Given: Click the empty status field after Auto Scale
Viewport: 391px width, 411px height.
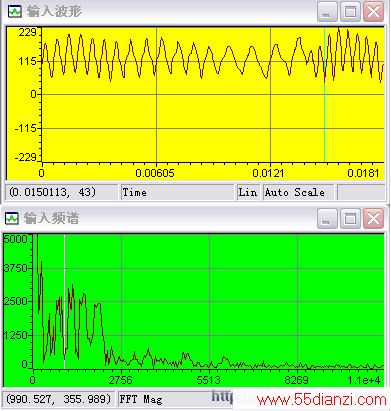Looking at the screenshot, I should 361,192.
